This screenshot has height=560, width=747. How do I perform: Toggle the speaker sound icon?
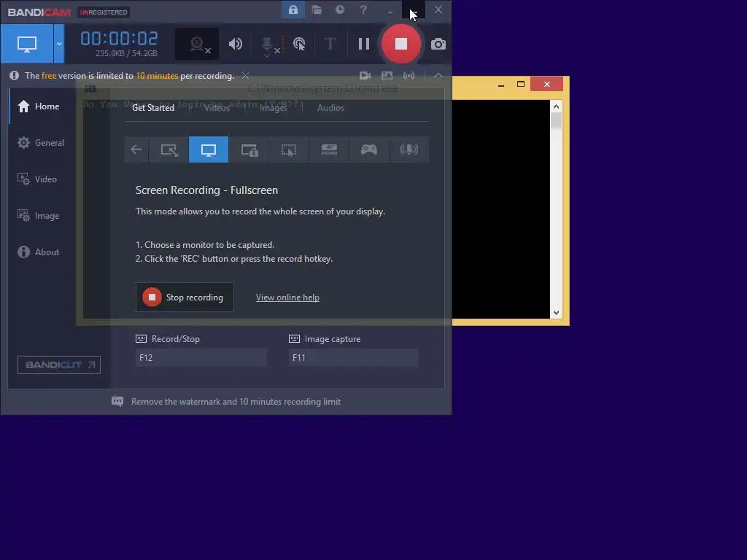pos(236,44)
